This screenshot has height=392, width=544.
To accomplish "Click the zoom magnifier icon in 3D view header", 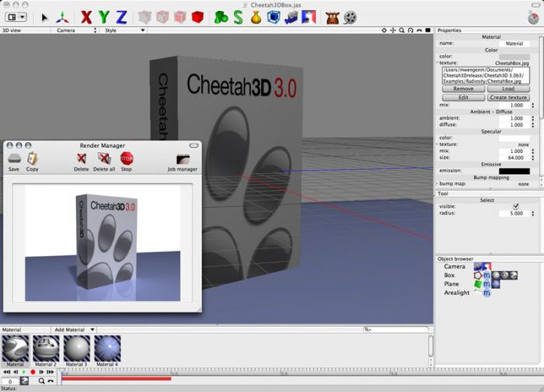I will [x=402, y=30].
